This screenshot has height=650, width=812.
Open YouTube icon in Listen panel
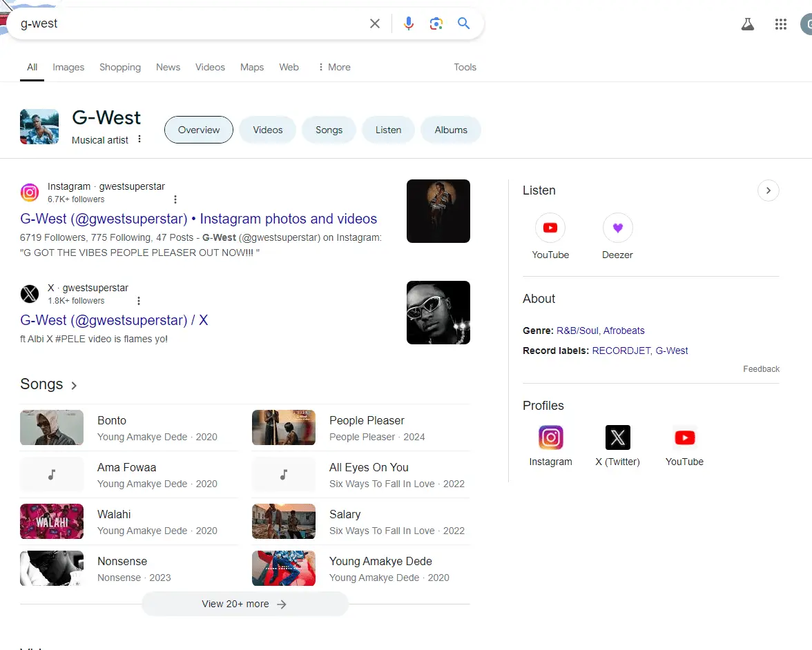pyautogui.click(x=550, y=228)
